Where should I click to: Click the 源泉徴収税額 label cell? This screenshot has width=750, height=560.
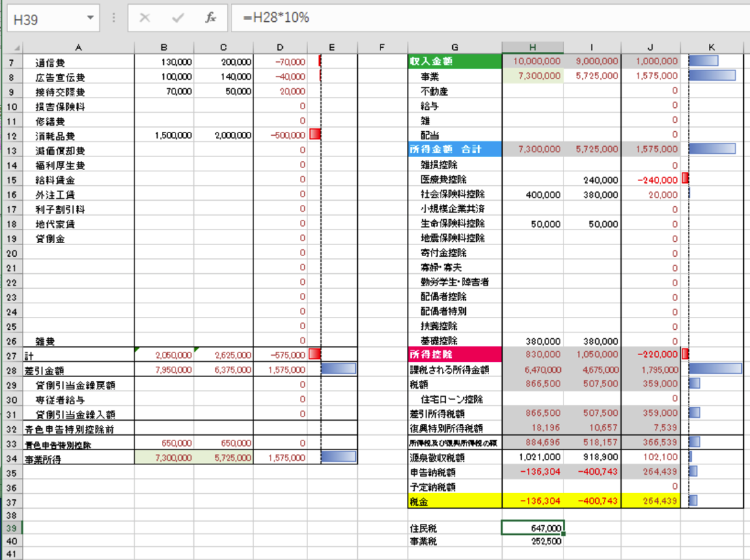click(x=455, y=458)
